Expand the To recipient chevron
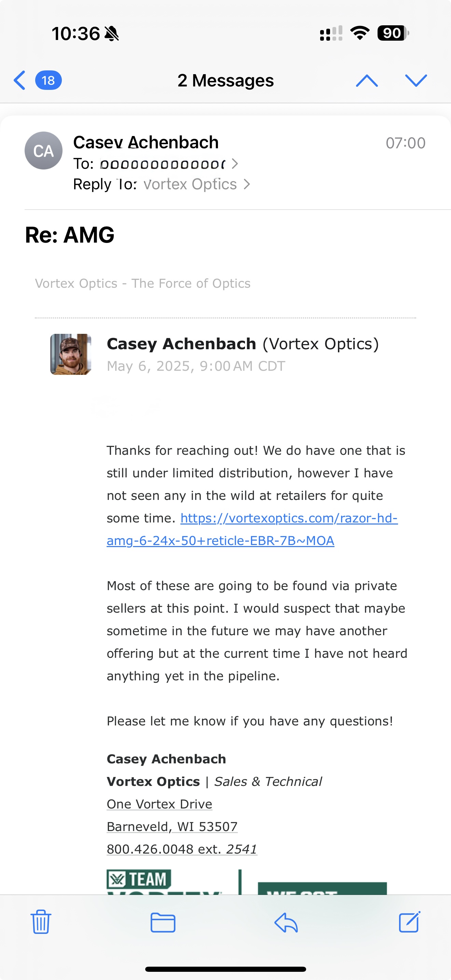Viewport: 451px width, 980px height. click(x=235, y=164)
